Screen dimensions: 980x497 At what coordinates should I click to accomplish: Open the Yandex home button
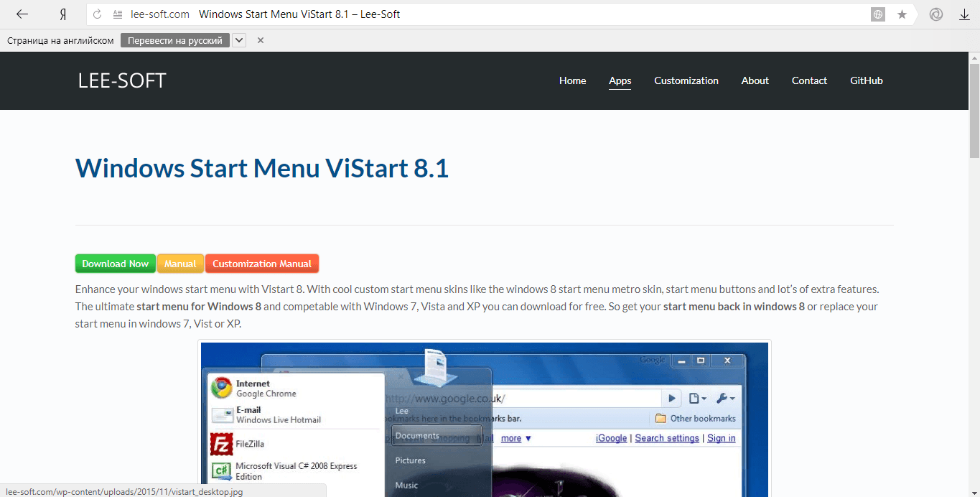63,14
